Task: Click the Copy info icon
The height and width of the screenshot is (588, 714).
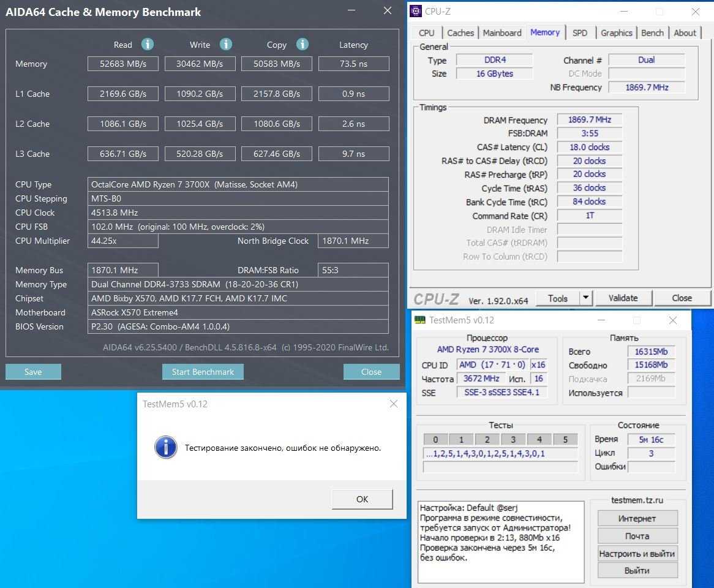Action: point(302,44)
